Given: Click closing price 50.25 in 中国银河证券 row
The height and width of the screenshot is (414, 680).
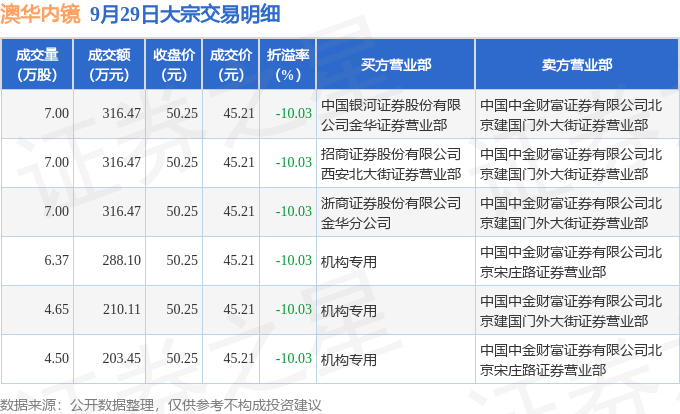Looking at the screenshot, I should [x=182, y=114].
